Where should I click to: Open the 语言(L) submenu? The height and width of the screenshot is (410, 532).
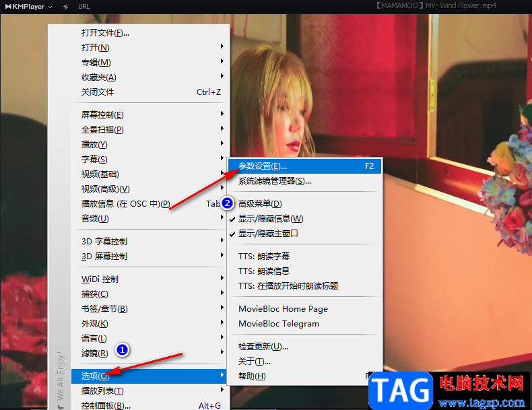coord(150,339)
